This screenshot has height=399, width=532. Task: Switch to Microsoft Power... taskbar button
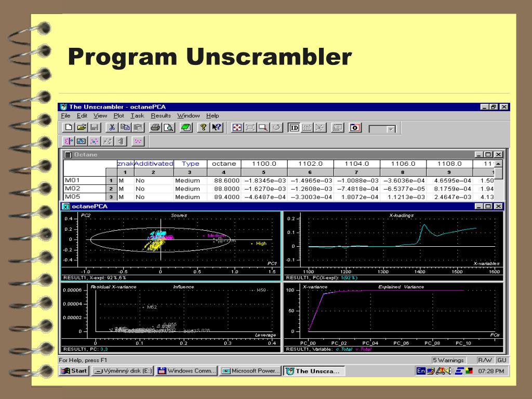[x=250, y=371]
